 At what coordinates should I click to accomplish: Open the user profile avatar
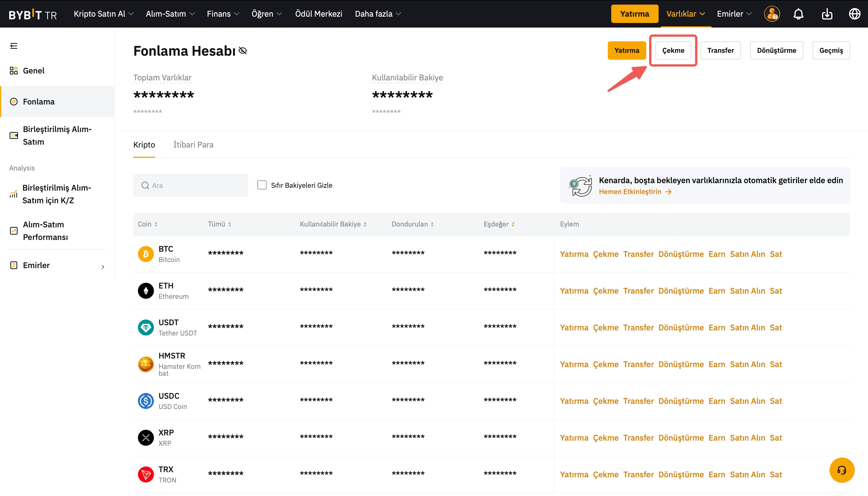pos(771,14)
